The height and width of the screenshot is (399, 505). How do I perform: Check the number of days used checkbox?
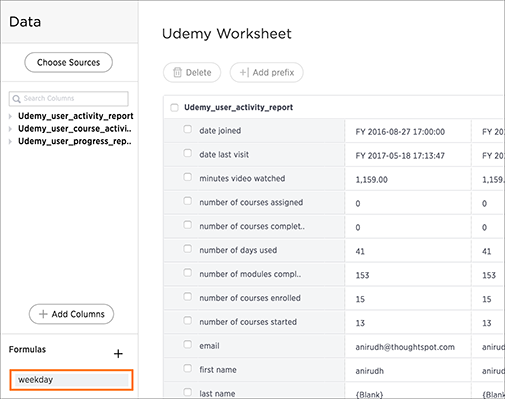[188, 249]
